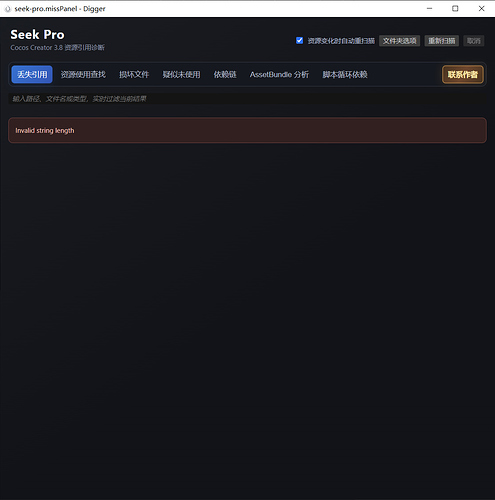Open the 脚本循环依赖 tab
Viewport: 495px width, 500px height.
(345, 74)
